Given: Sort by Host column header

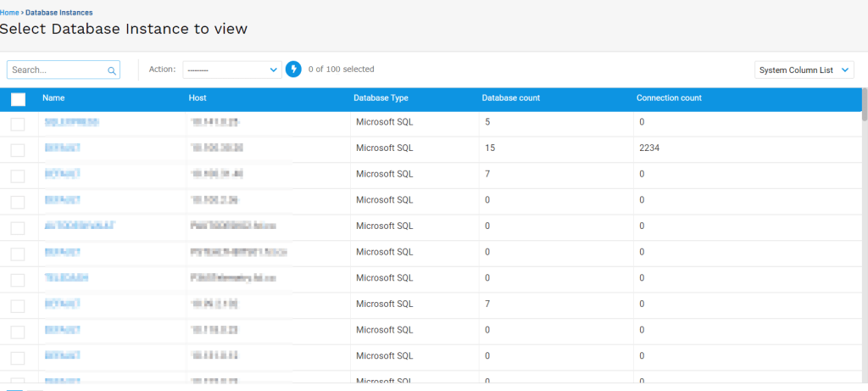Looking at the screenshot, I should [x=198, y=98].
